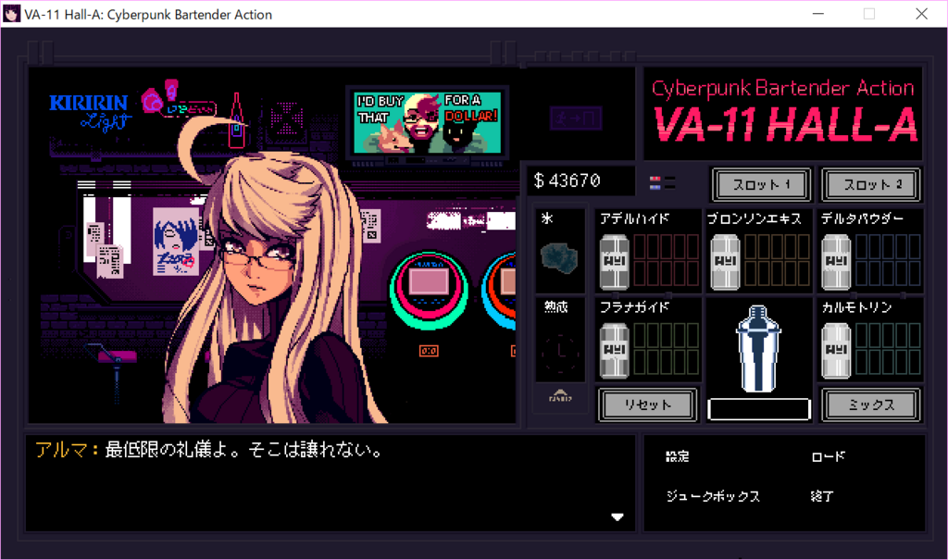
Task: Click the カルモトリン can
Action: tap(836, 351)
